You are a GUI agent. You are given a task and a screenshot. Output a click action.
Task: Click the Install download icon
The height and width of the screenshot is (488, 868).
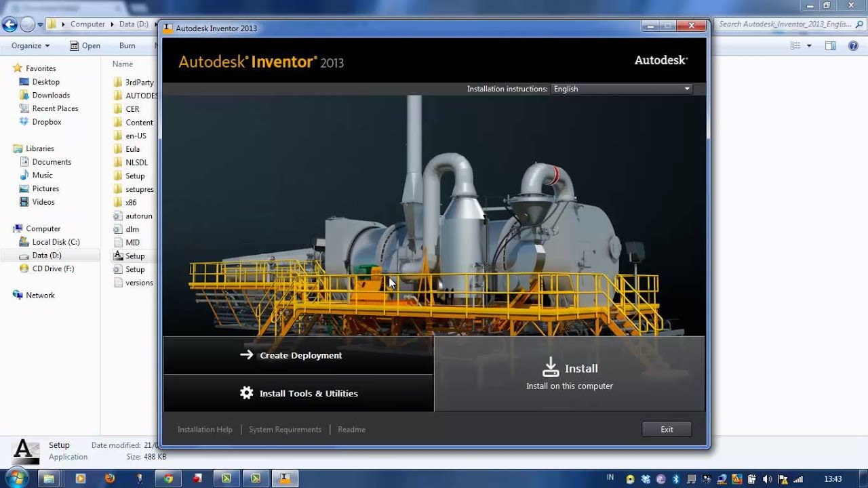click(551, 367)
